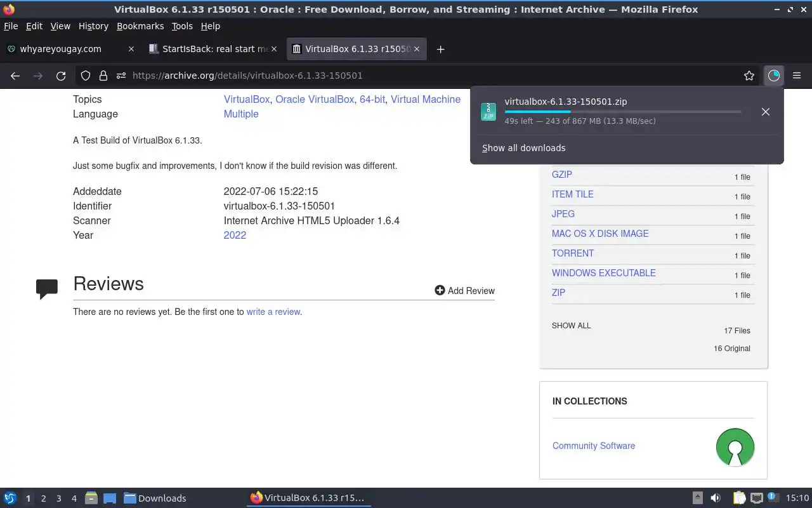
Task: Click the 2022 year link
Action: tap(235, 235)
